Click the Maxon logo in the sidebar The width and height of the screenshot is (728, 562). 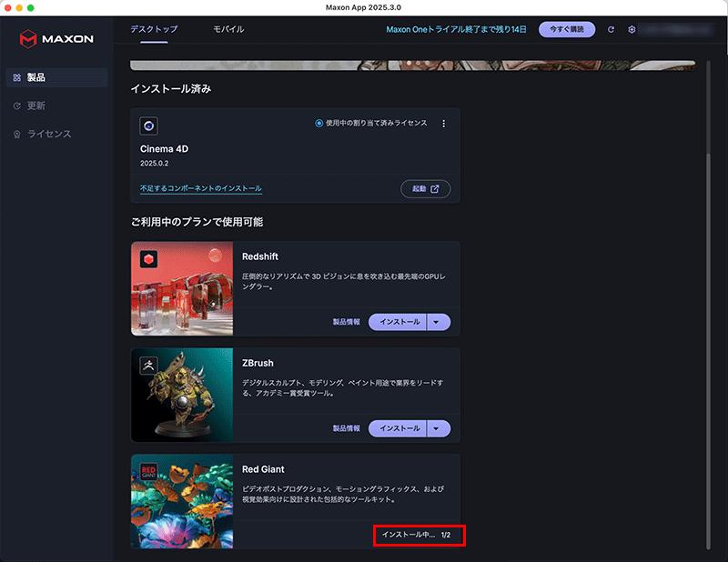coord(56,39)
